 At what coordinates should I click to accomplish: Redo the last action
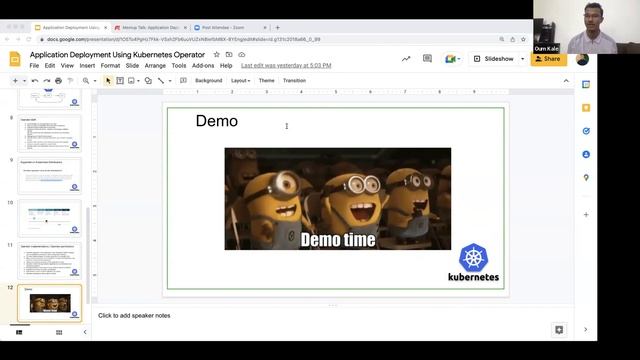47,81
